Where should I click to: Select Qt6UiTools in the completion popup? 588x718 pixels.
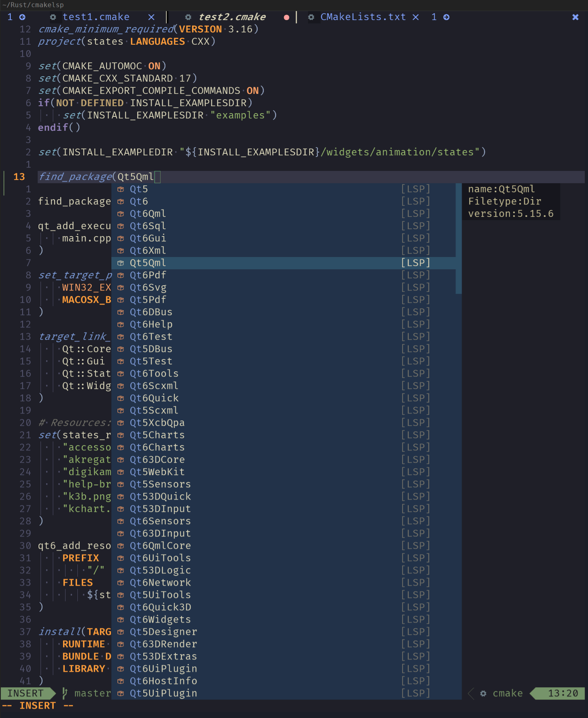click(x=283, y=558)
